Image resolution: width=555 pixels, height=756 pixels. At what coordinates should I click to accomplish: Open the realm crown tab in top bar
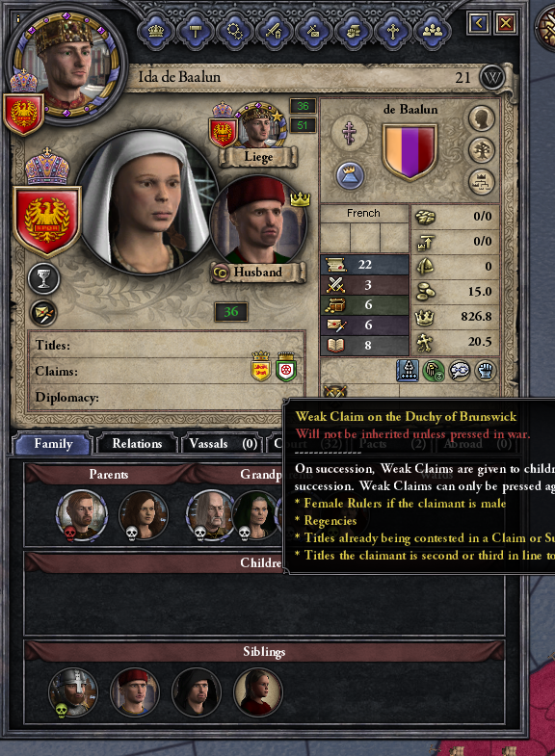pyautogui.click(x=155, y=32)
